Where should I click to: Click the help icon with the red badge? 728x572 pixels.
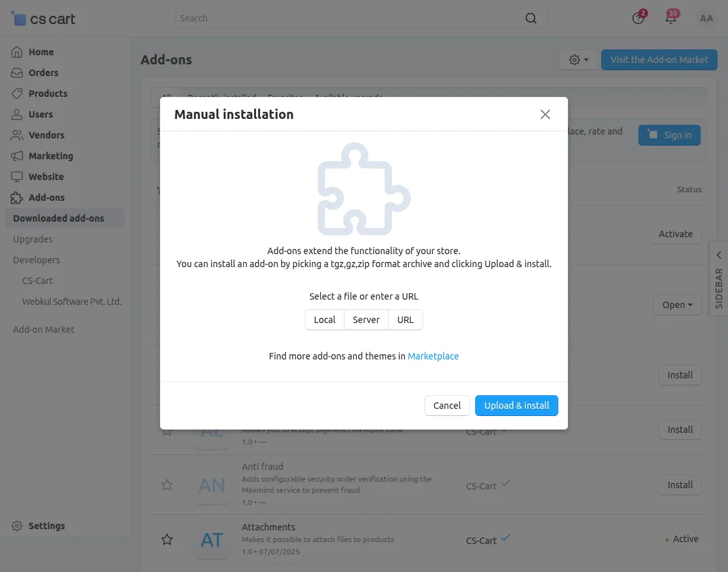pos(638,18)
